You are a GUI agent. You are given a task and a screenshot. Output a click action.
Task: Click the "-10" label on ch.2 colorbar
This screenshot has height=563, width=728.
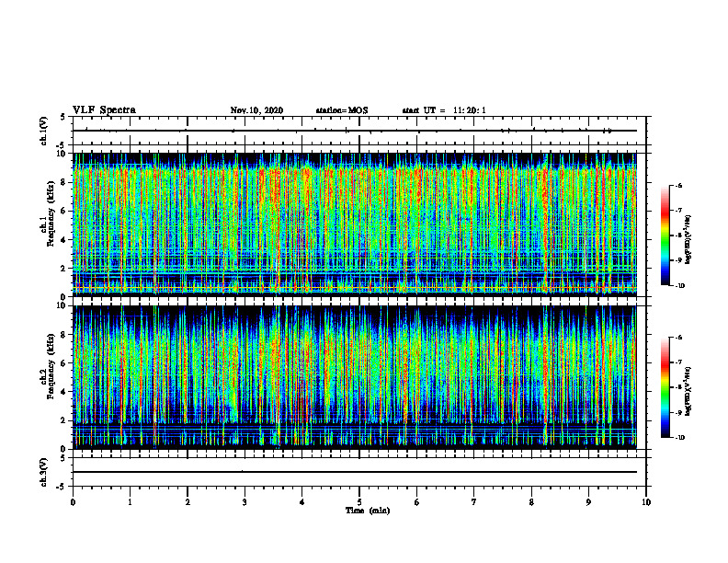tap(679, 438)
